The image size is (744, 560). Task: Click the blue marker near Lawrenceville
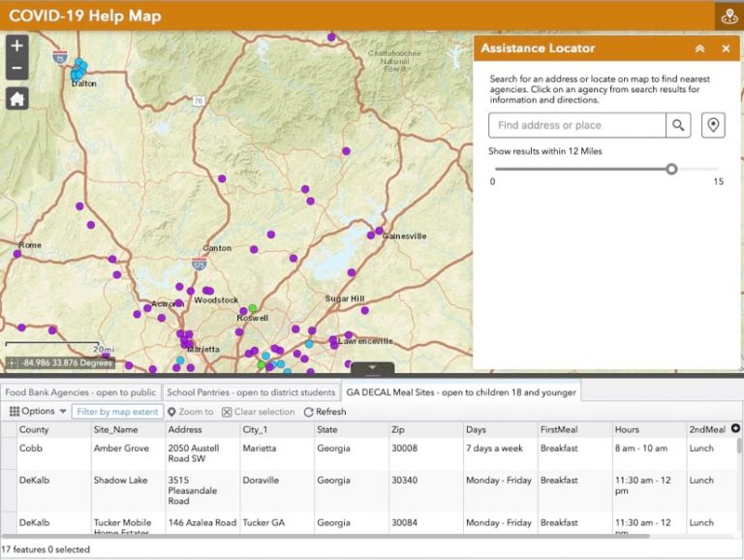[x=309, y=344]
